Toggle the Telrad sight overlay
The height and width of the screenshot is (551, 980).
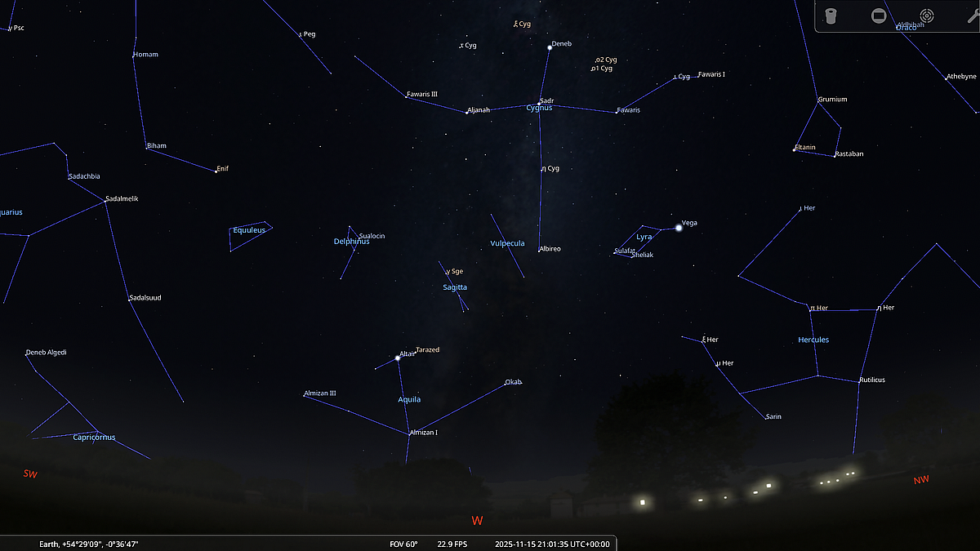click(x=927, y=16)
